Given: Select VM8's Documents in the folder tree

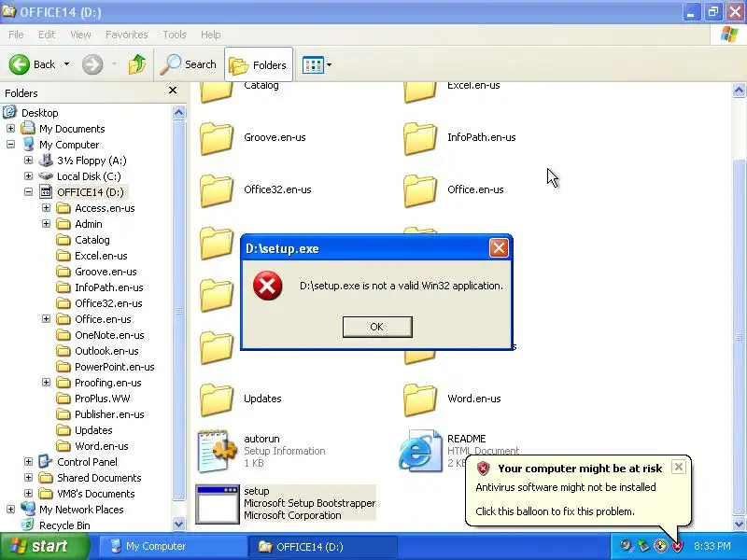Looking at the screenshot, I should tap(96, 494).
